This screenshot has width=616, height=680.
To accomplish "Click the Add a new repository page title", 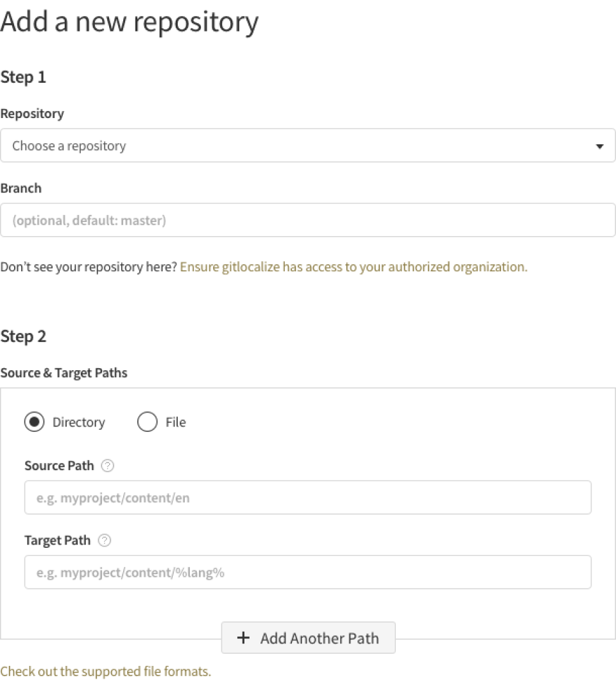I will coord(129,21).
